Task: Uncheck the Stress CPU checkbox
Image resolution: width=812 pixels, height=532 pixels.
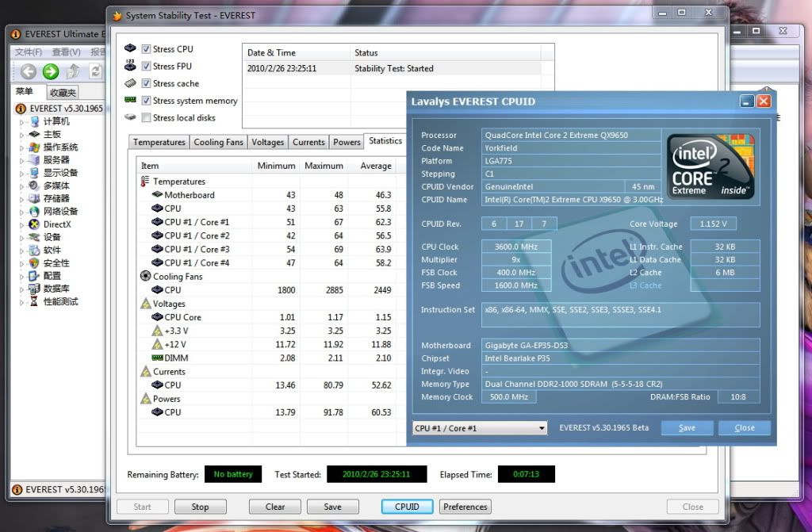Action: point(146,49)
